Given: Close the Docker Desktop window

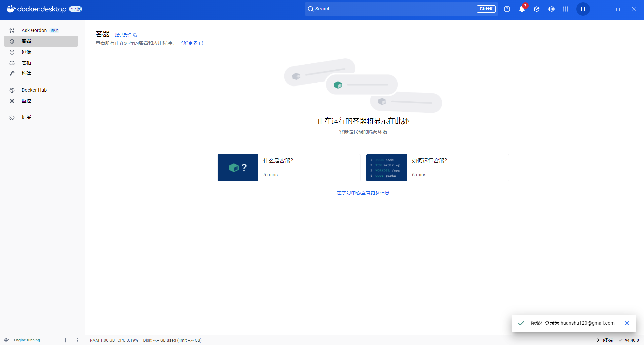Looking at the screenshot, I should tap(634, 9).
